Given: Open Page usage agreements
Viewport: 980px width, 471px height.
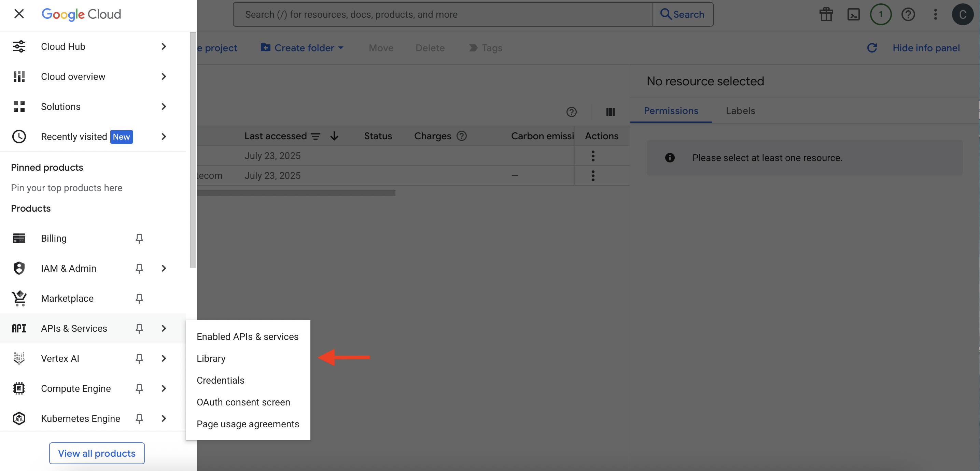Looking at the screenshot, I should (248, 424).
